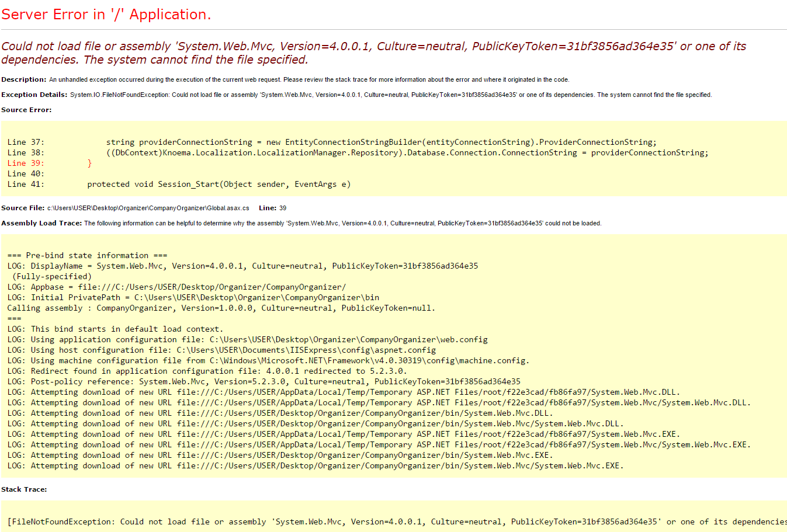787x532 pixels.
Task: Click the 'Source Error:' label
Action: pyautogui.click(x=26, y=110)
